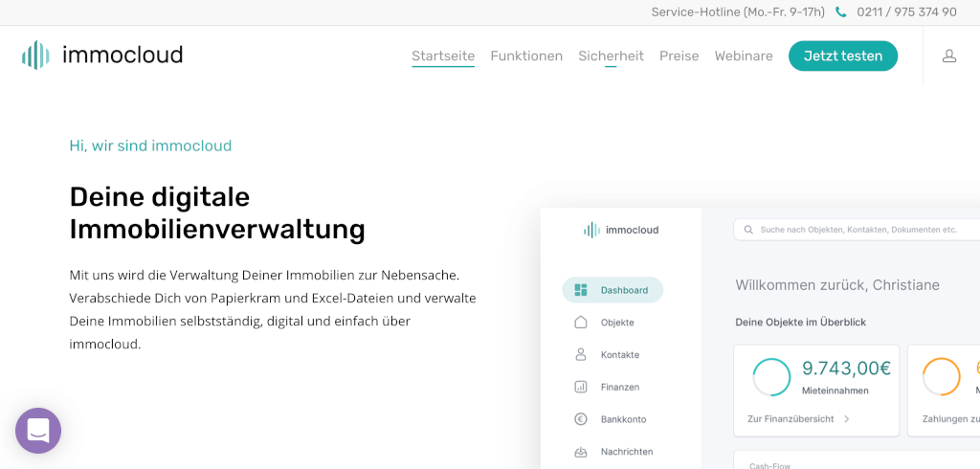Image resolution: width=980 pixels, height=469 pixels.
Task: Open the Zur Finanzübersicht link
Action: click(791, 419)
